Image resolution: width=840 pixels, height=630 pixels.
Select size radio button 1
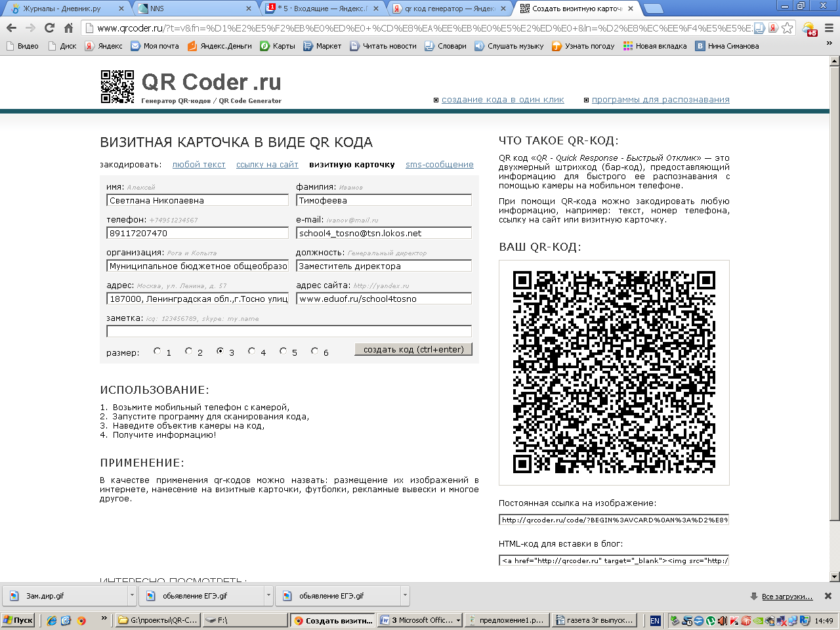[x=157, y=351]
